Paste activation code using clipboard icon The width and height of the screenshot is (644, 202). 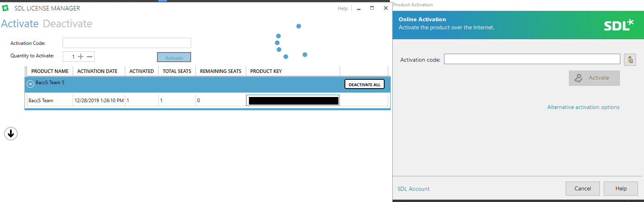[630, 60]
